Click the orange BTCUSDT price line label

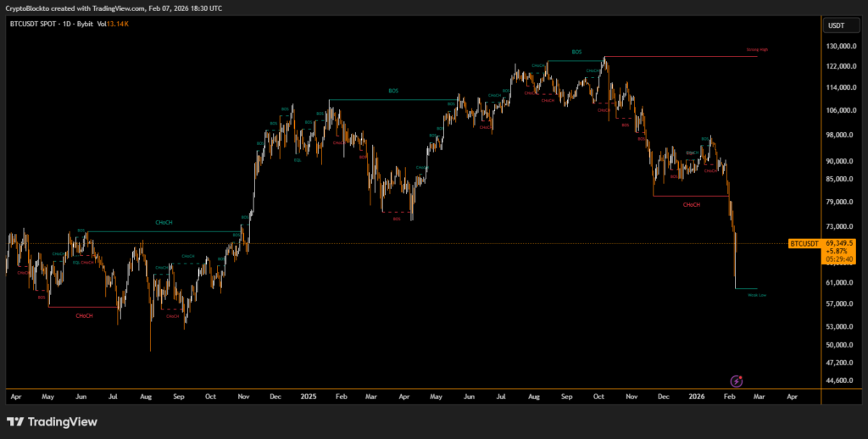click(x=804, y=244)
